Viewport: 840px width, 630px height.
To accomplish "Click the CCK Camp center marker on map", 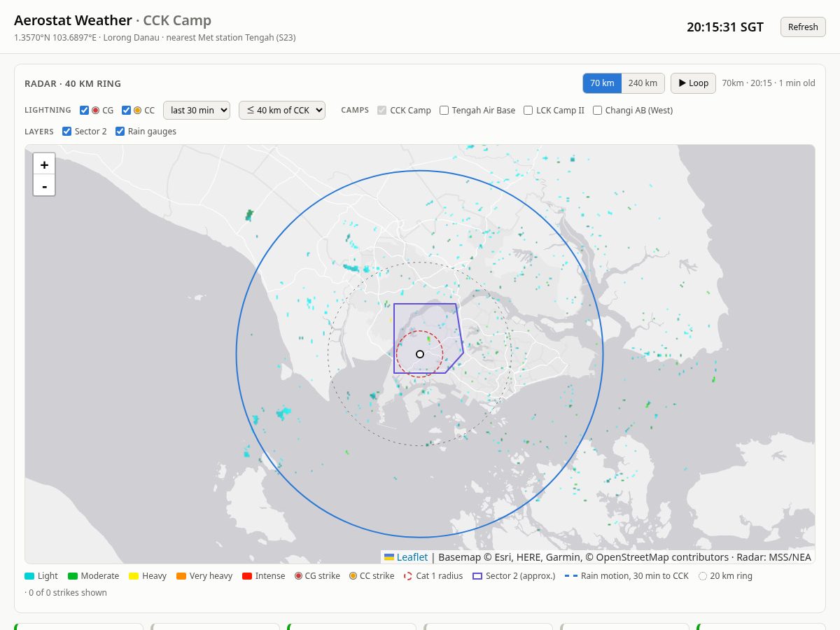I will (420, 354).
